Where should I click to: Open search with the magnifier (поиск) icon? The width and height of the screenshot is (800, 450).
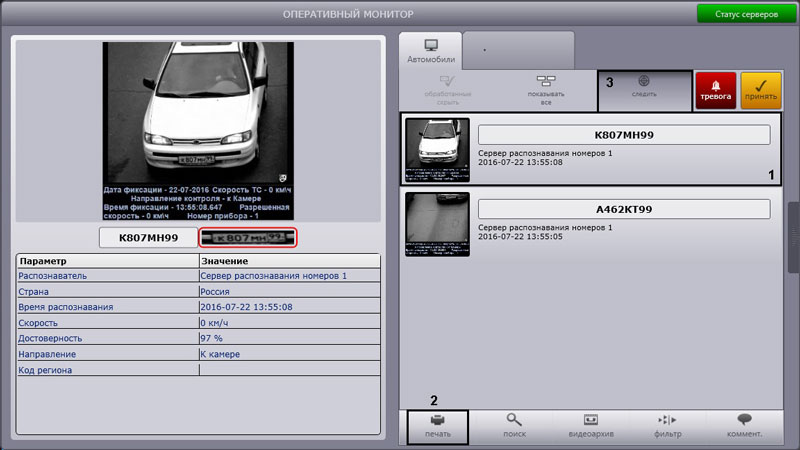pos(514,425)
